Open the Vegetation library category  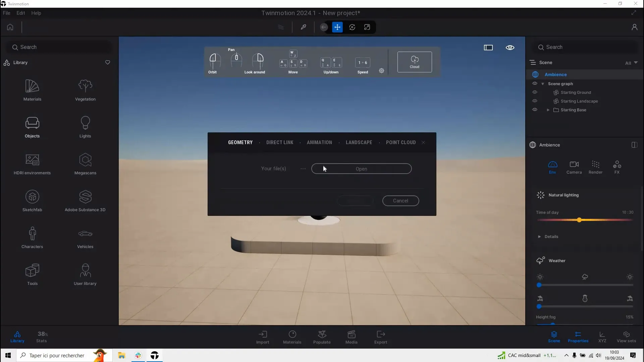[x=85, y=90]
